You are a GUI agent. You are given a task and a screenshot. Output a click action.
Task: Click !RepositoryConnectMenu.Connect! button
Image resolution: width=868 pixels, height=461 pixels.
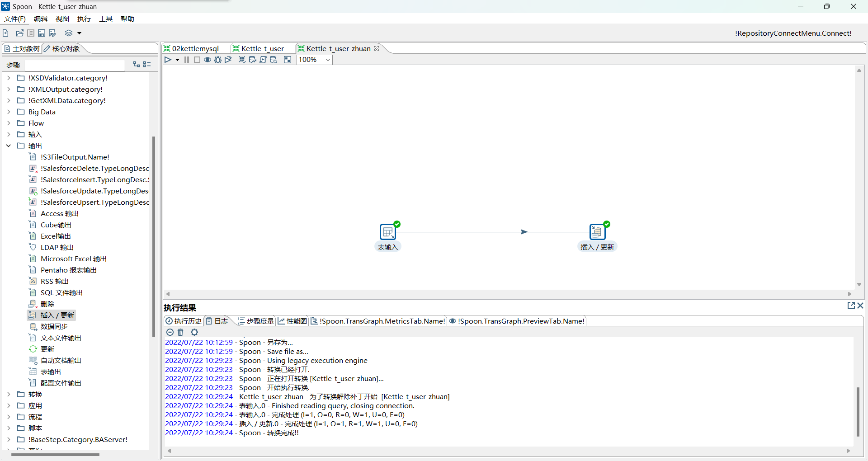click(793, 33)
